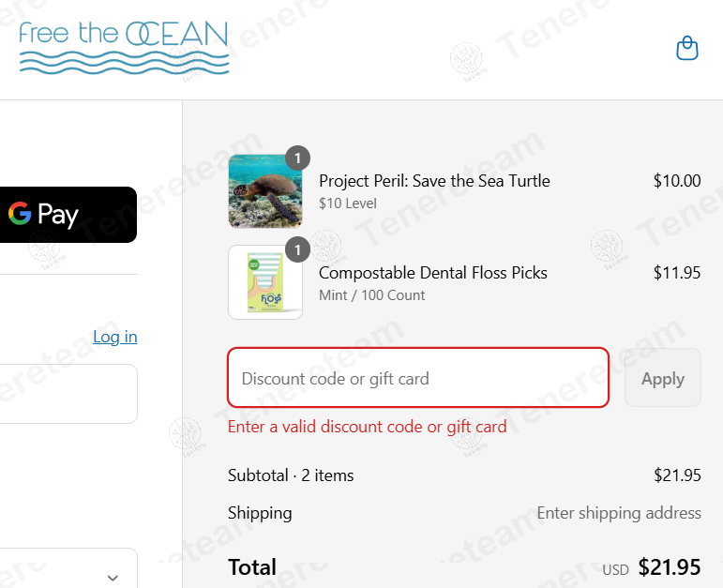The width and height of the screenshot is (723, 588).
Task: Focus the discount code or gift card field
Action: 418,379
